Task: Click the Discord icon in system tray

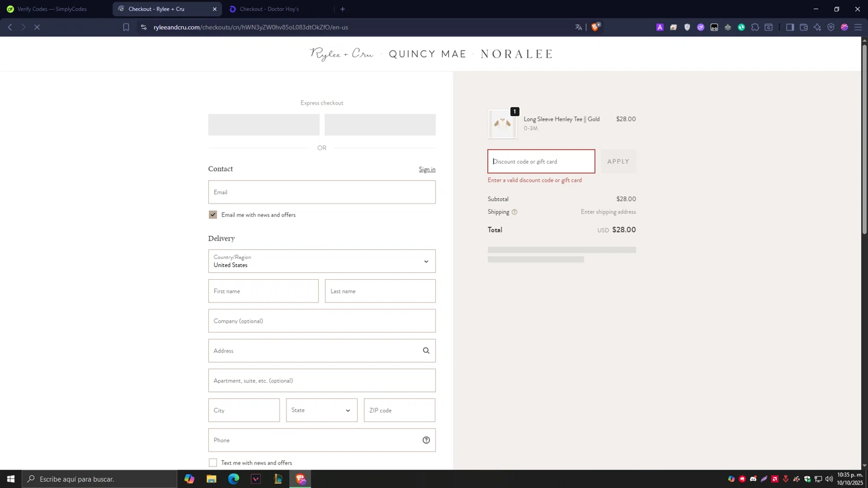Action: (753, 479)
